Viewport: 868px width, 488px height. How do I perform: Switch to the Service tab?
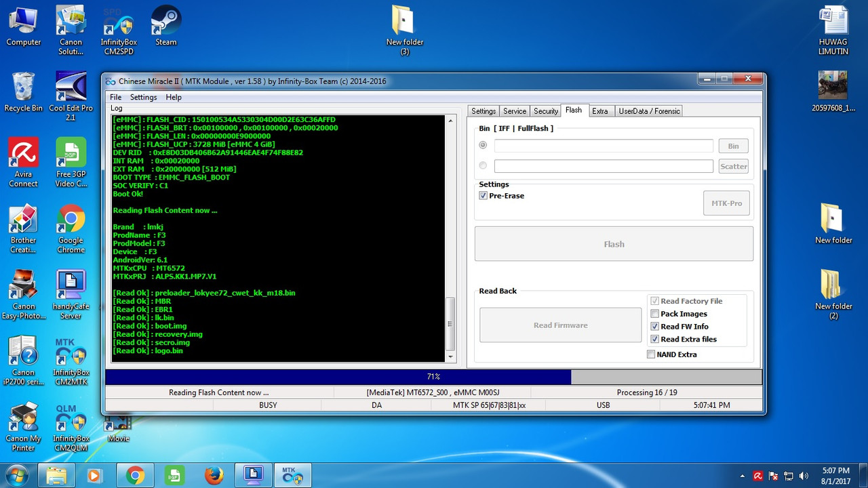coord(515,111)
